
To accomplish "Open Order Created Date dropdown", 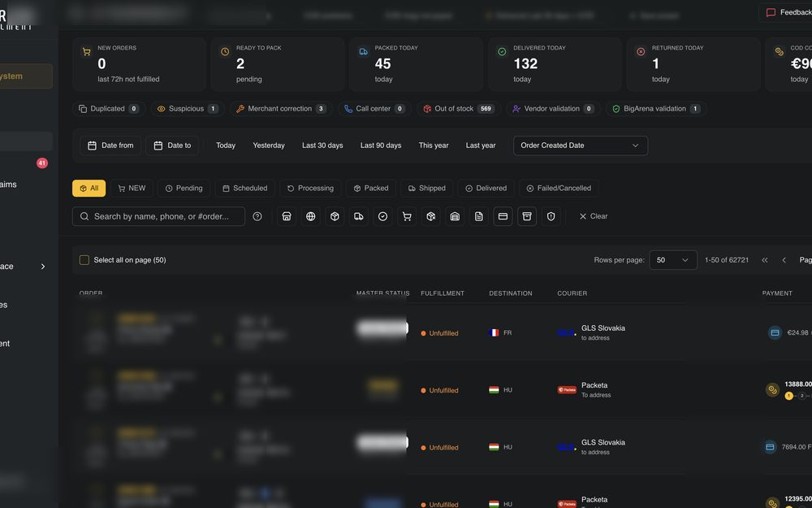I will click(581, 145).
